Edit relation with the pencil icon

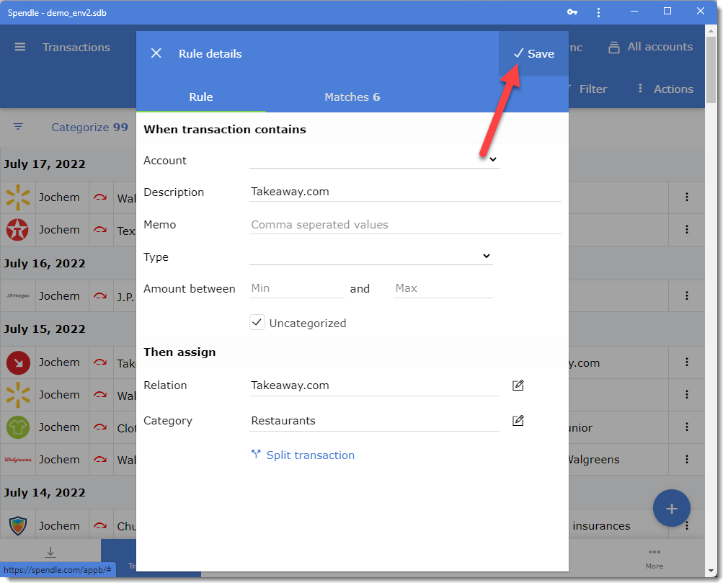click(518, 386)
